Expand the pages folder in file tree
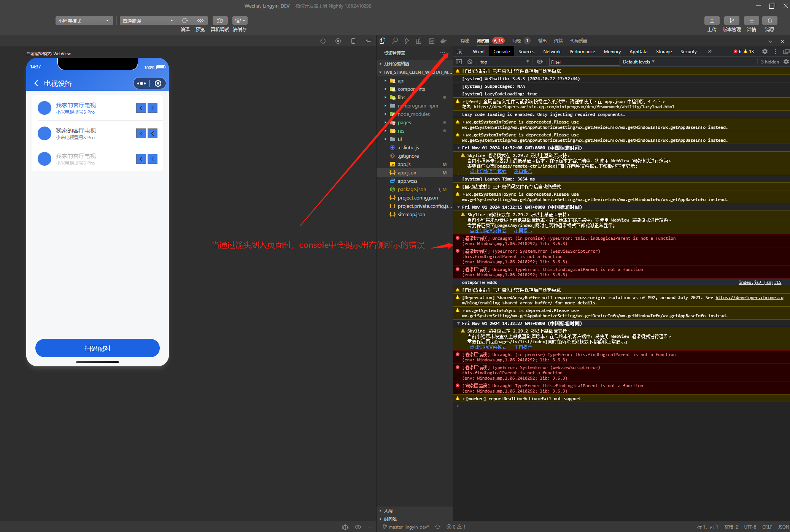The width and height of the screenshot is (790, 532). pos(404,123)
